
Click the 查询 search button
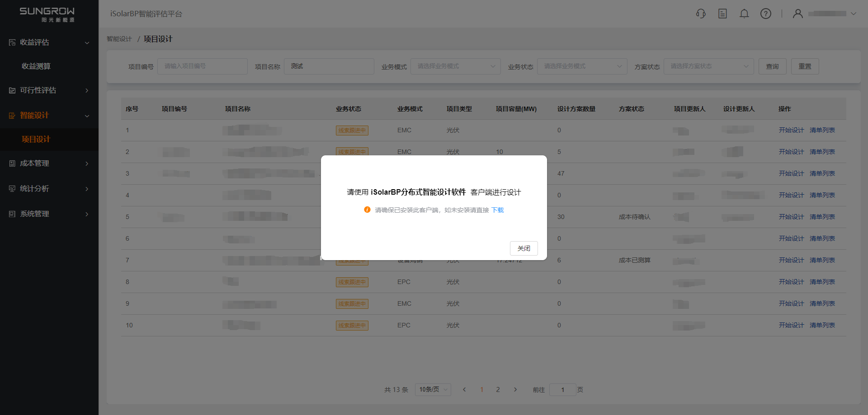point(773,66)
